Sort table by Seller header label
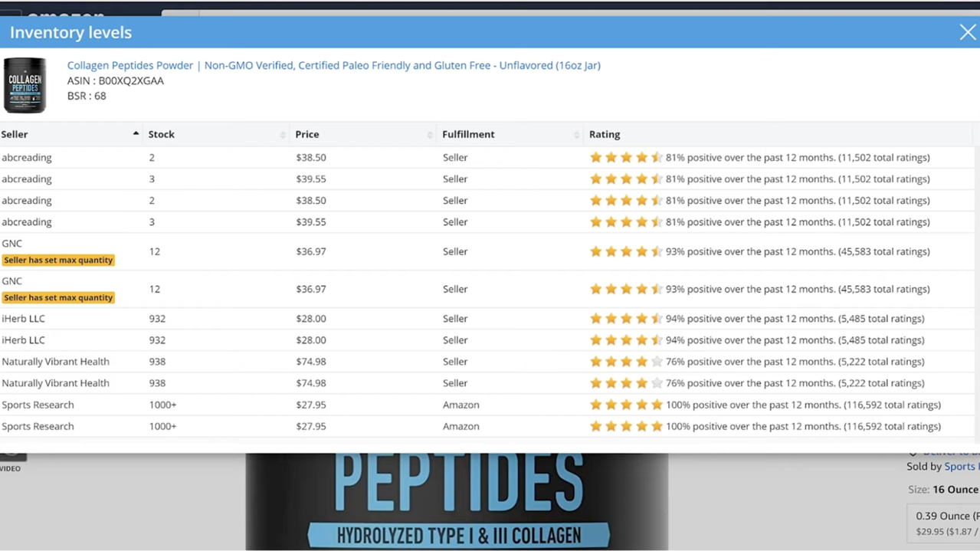The height and width of the screenshot is (551, 980). 15,134
